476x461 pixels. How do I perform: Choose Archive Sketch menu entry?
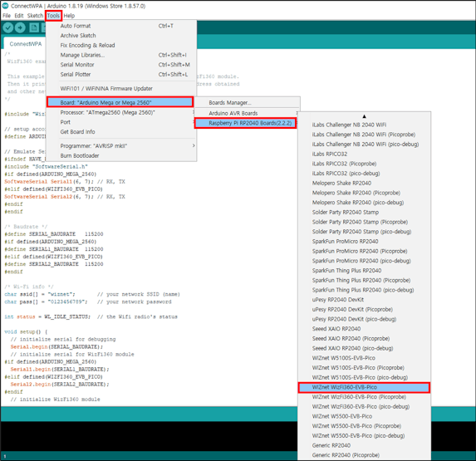coord(121,36)
